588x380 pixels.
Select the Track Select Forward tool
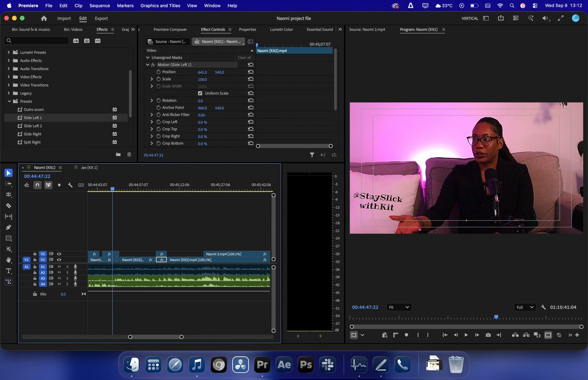pos(8,184)
